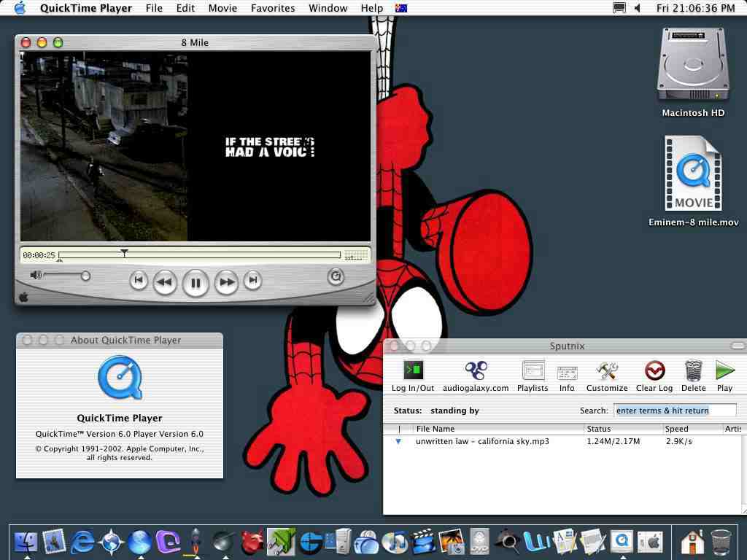
Task: Jump to the end of the movie
Action: (x=253, y=280)
